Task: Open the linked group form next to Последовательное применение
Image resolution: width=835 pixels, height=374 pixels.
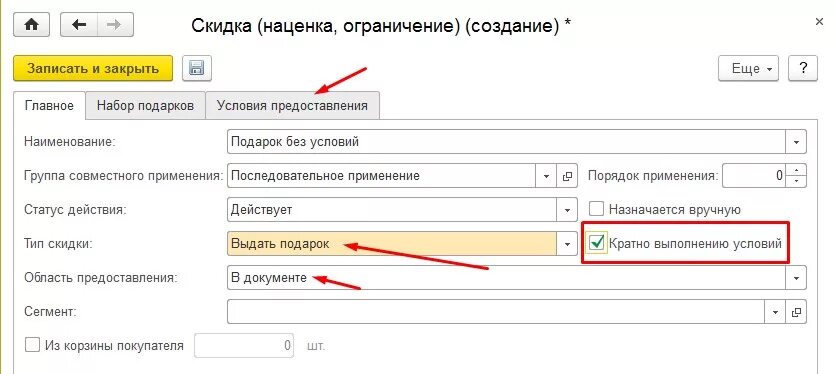Action: tap(567, 176)
